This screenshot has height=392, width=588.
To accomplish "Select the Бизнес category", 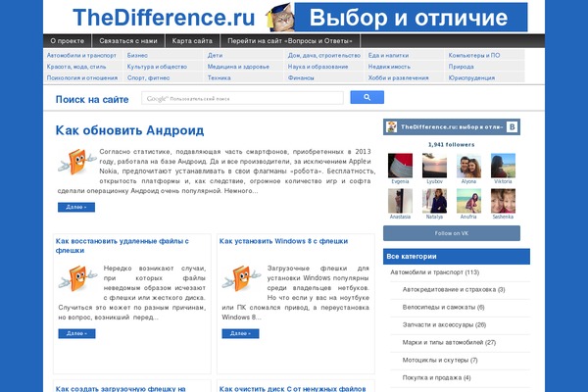I will coord(137,55).
